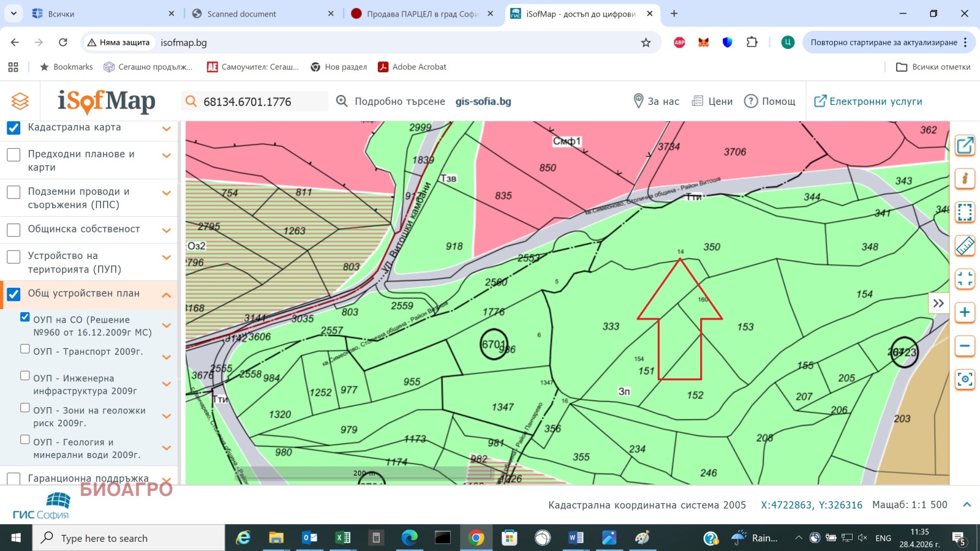Open the map export icon at top right
The width and height of the screenshot is (980, 551).
pyautogui.click(x=965, y=146)
